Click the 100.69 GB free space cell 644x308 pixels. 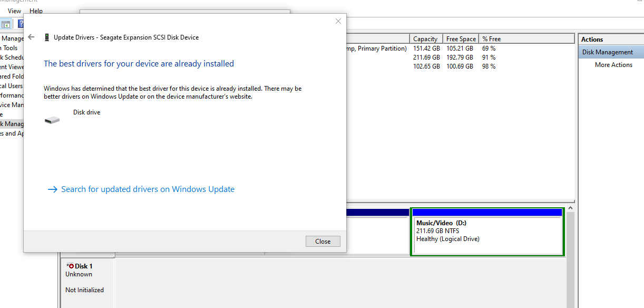[460, 66]
